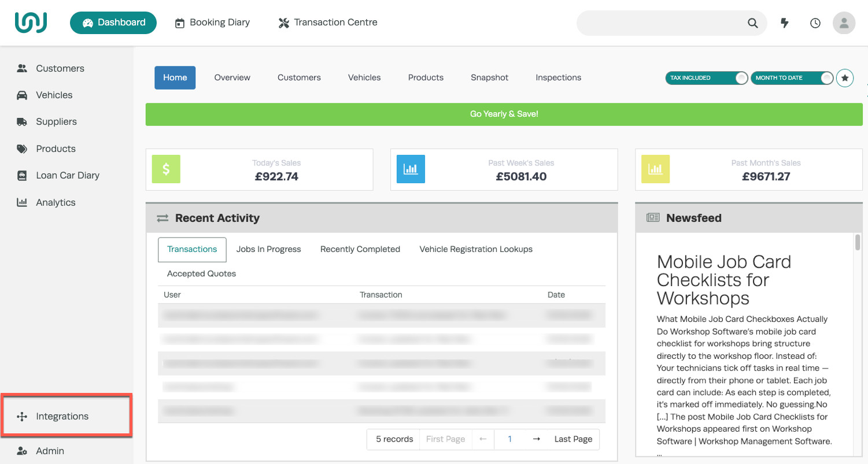Click the dollar icon on Today's Sales

click(x=166, y=169)
